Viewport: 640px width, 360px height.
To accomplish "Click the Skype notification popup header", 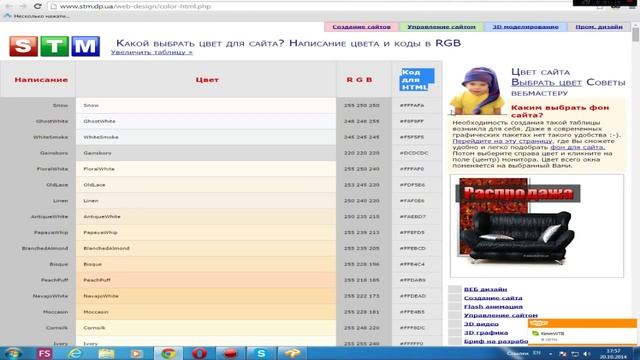I will point(582,324).
